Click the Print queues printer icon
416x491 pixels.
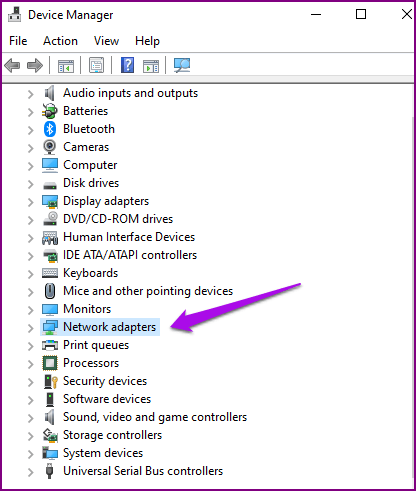click(x=50, y=345)
